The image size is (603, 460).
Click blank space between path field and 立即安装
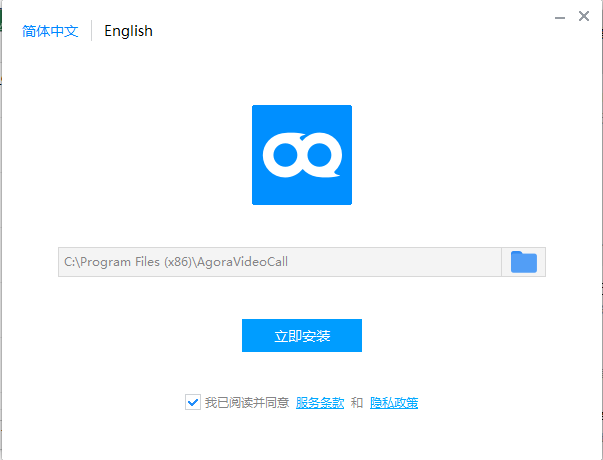[301, 298]
